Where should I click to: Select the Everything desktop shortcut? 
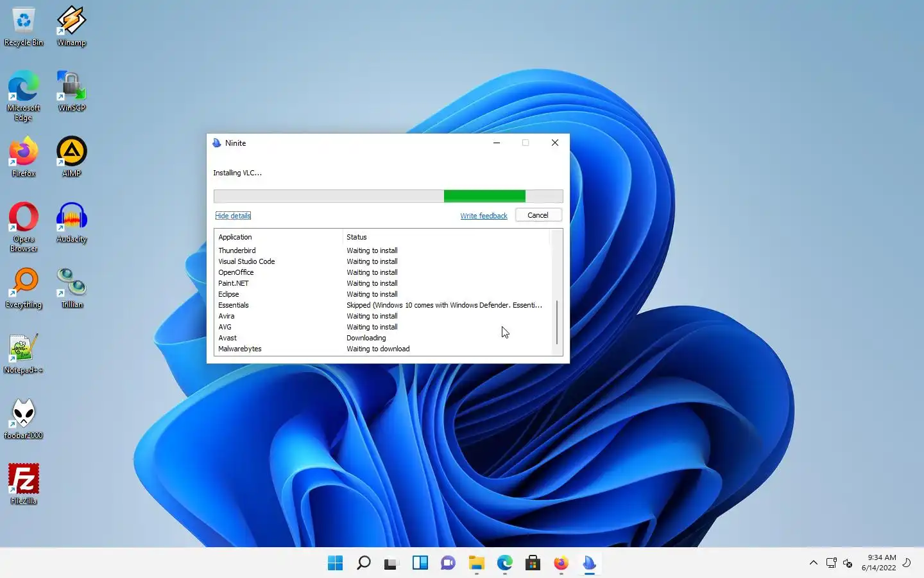[24, 288]
